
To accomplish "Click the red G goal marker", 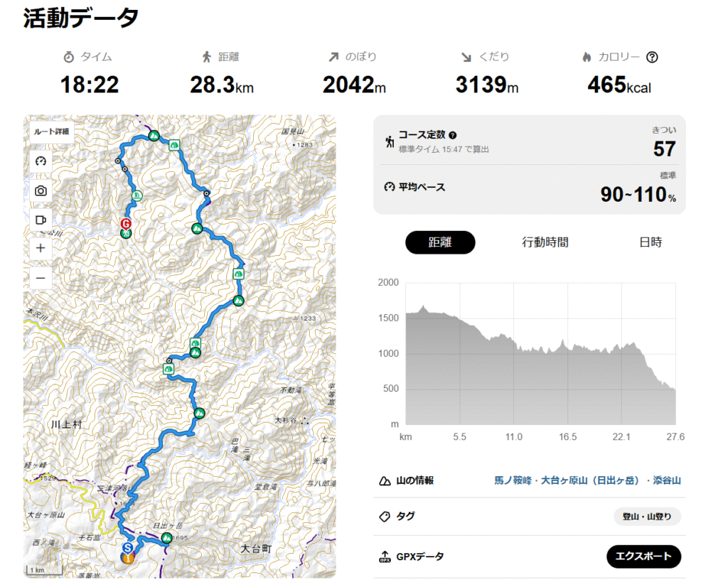I will coord(126,224).
